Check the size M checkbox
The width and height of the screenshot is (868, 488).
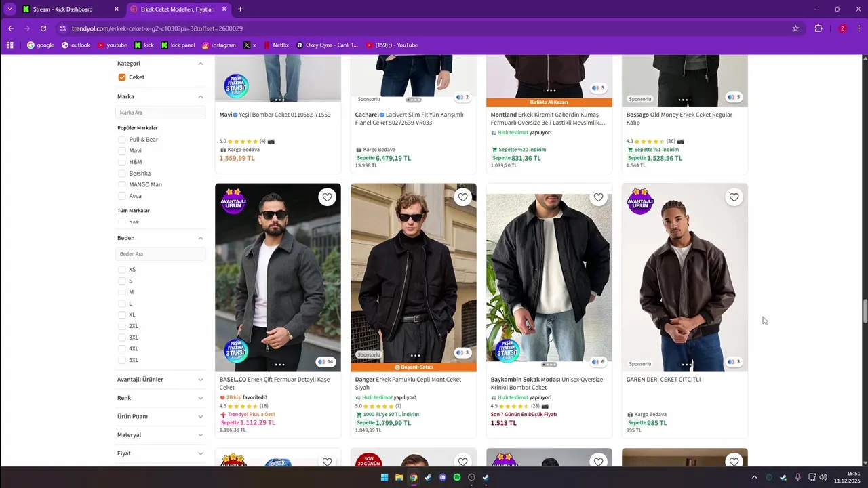click(122, 292)
